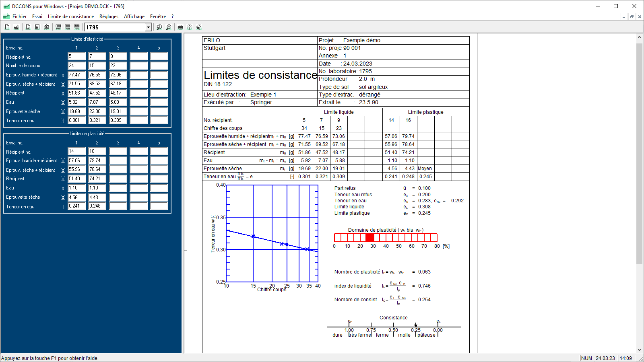Click the scroll down arrow of report
Image resolution: width=644 pixels, height=362 pixels.
click(639, 350)
